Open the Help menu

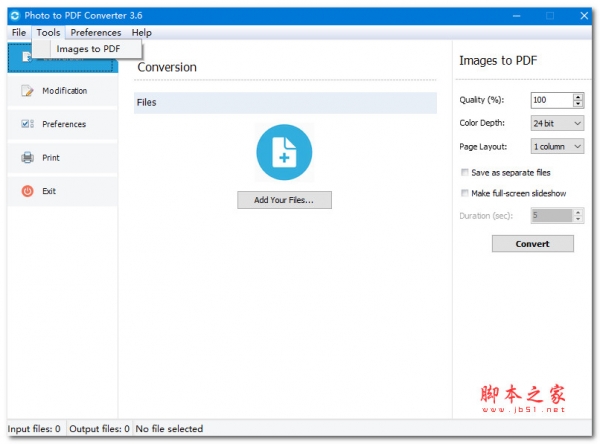click(142, 33)
